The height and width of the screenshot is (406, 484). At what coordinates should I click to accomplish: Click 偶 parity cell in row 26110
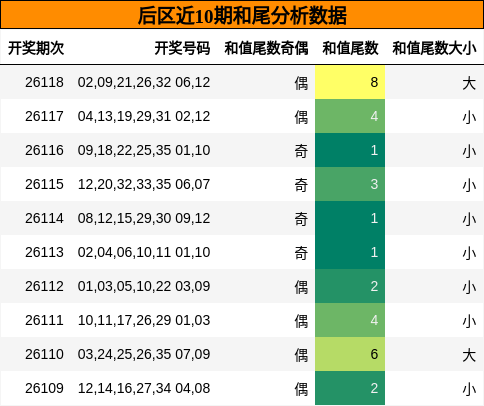(x=301, y=355)
